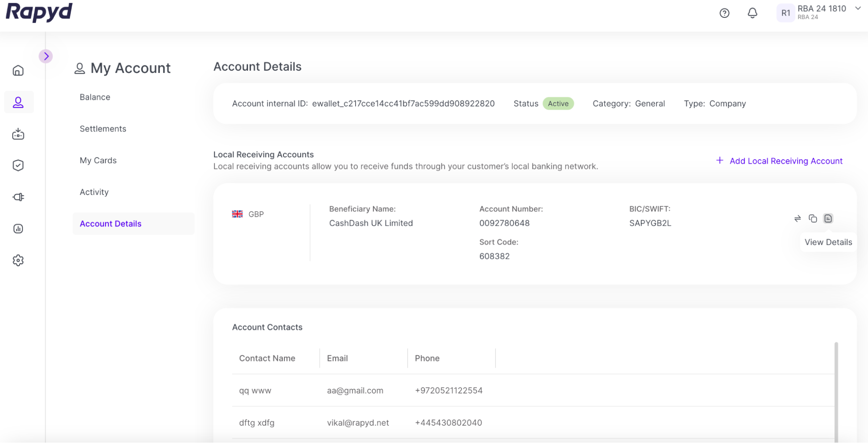Open the reports chart sidebar icon

18,229
